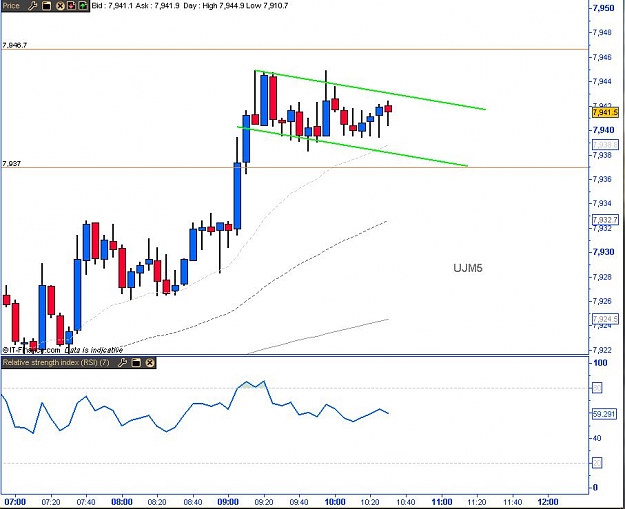Click the RSI 20 oversold level tag
The width and height of the screenshot is (625, 509).
point(597,463)
